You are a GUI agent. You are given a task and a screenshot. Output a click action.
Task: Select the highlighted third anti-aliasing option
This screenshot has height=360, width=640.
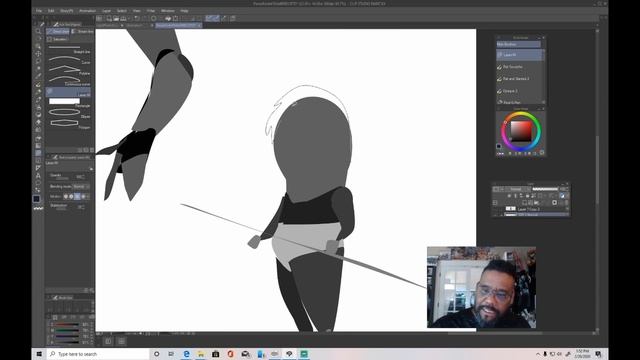coord(77,196)
